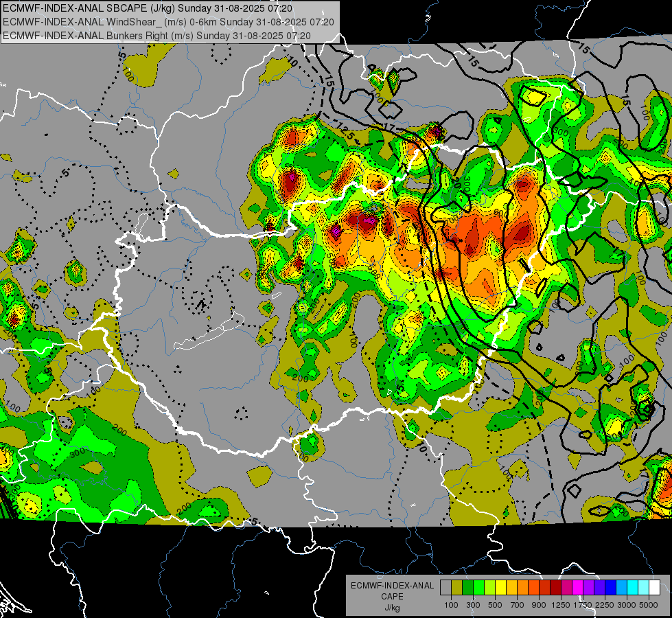This screenshot has height=618, width=672.
Task: Click the 700 value under legend color bar
Action: click(x=517, y=605)
